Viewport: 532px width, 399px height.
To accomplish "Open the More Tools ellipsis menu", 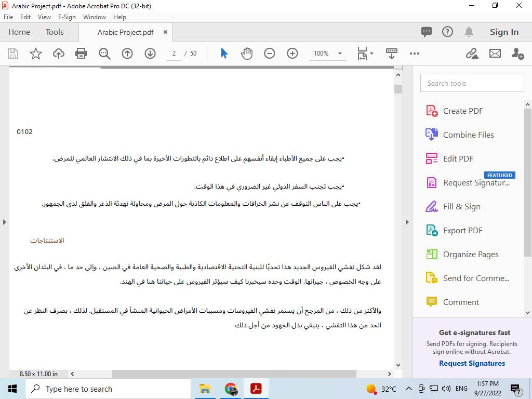I will (414, 53).
